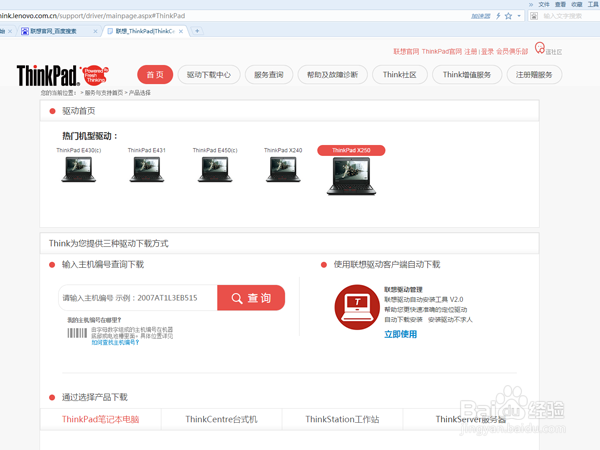Click the search engine icon in search box
This screenshot has width=600, height=450.
[534, 16]
